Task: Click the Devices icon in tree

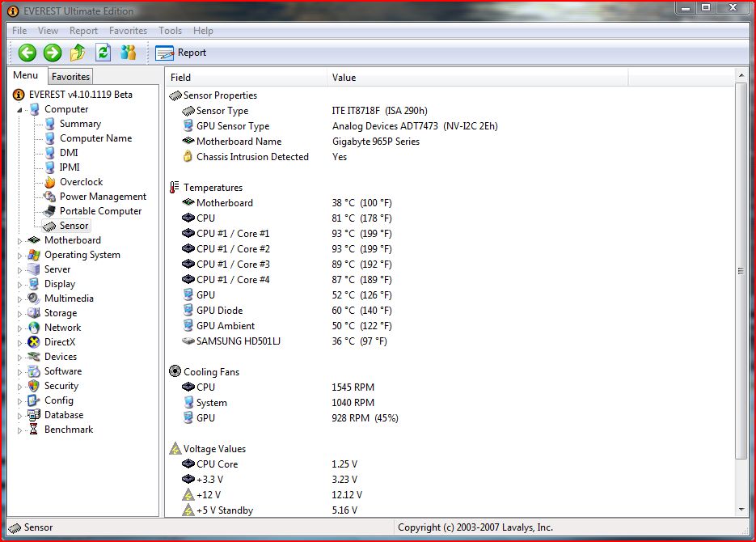Action: pyautogui.click(x=34, y=357)
